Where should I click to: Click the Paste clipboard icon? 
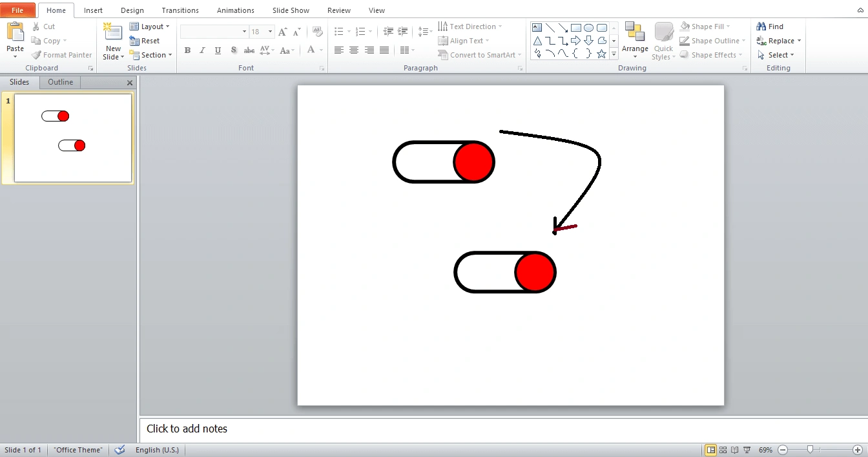[x=15, y=32]
